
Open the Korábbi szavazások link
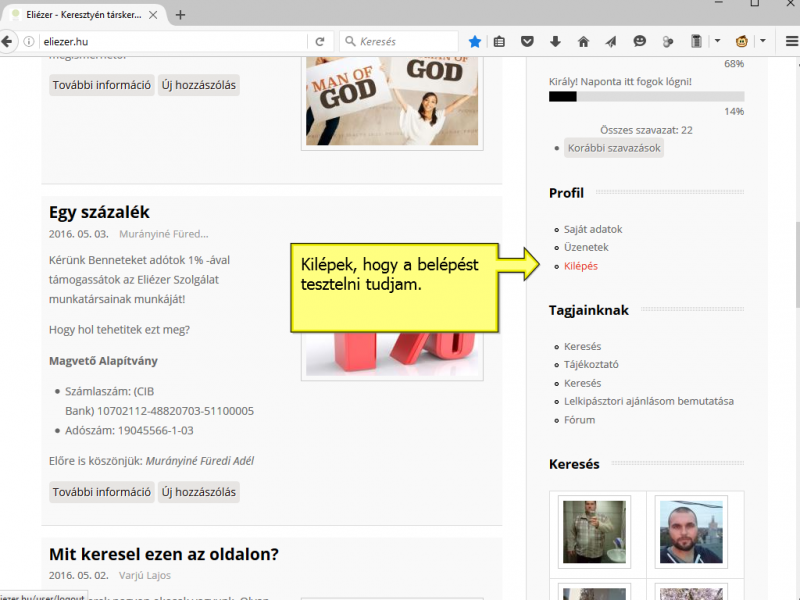click(x=614, y=148)
